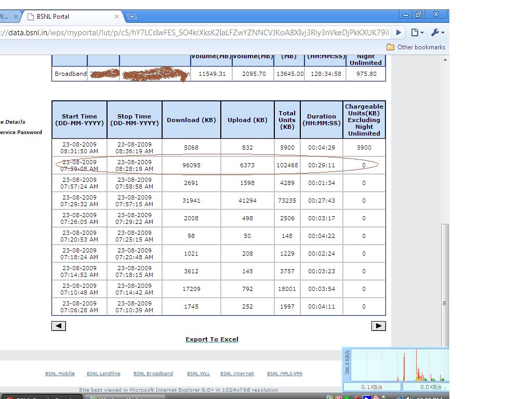Select the 13645.00 total value

(289, 74)
